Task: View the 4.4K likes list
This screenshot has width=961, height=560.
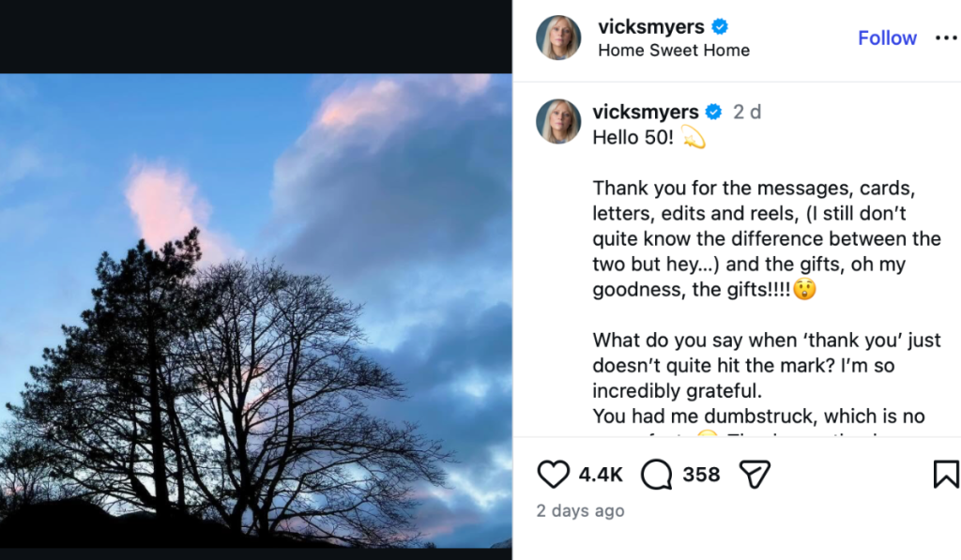Action: coord(601,475)
